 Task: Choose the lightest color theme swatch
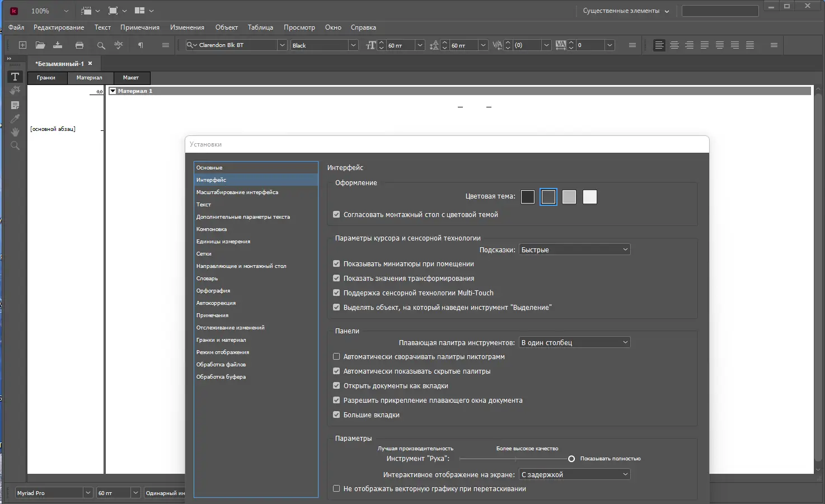coord(590,197)
